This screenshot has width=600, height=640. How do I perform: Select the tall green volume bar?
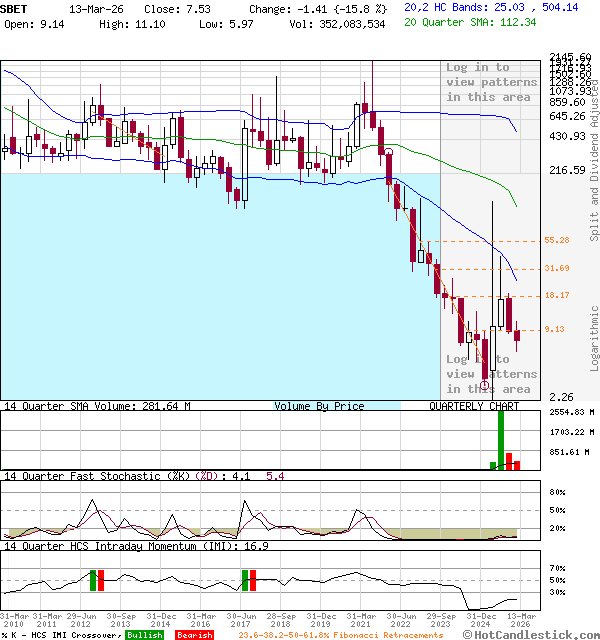point(501,440)
